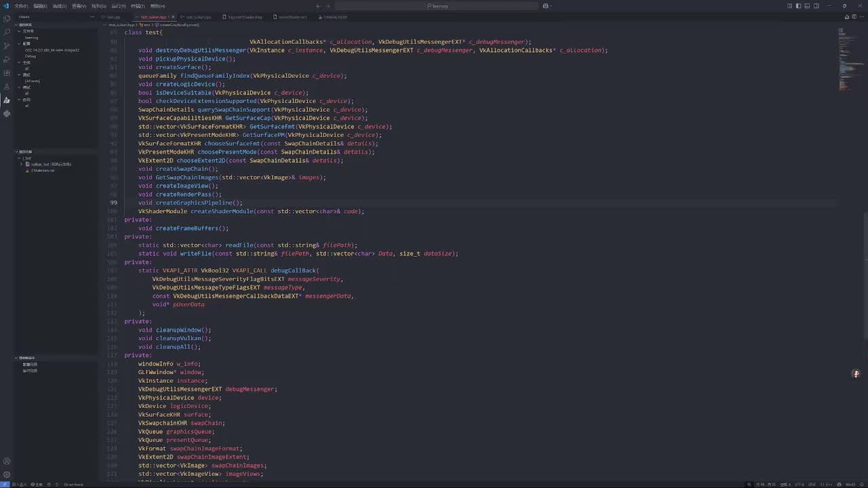Switch to the fragmentShader.frag tab
The width and height of the screenshot is (868, 488).
coord(245,17)
